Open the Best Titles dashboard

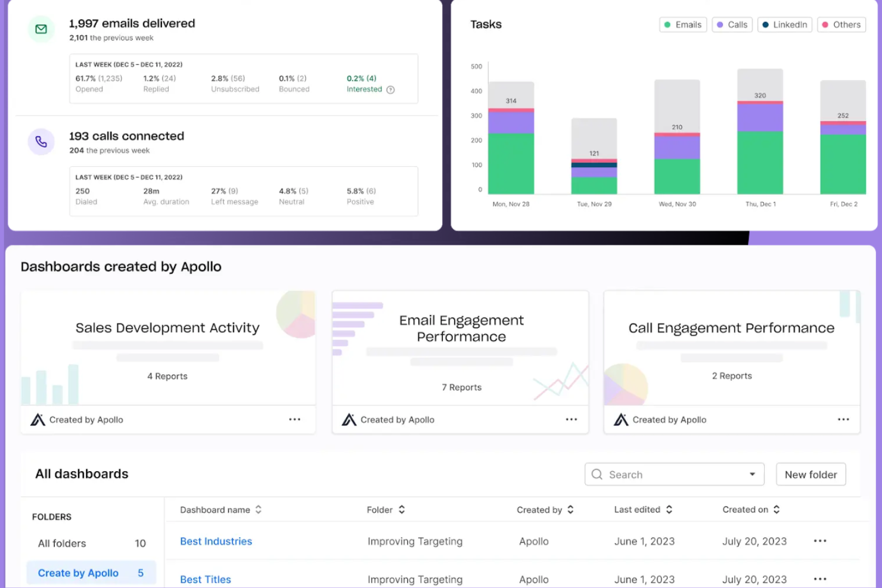click(x=205, y=578)
